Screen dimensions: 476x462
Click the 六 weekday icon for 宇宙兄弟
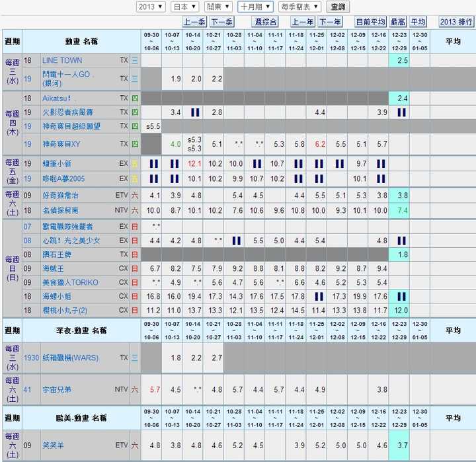click(x=134, y=389)
